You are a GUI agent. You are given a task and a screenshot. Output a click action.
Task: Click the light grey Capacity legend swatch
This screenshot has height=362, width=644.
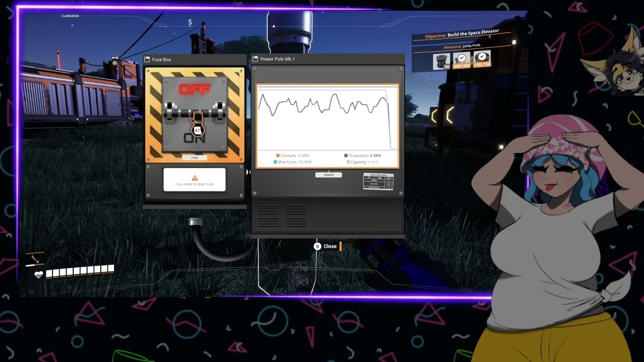pyautogui.click(x=348, y=162)
